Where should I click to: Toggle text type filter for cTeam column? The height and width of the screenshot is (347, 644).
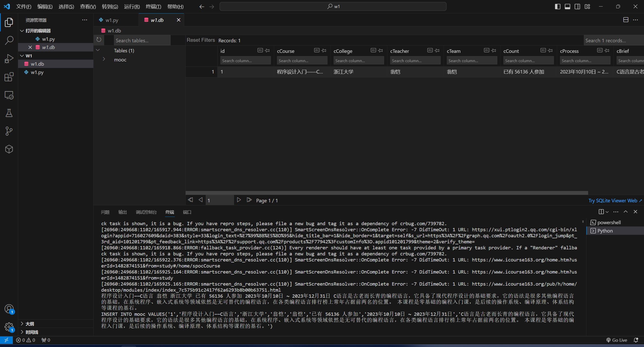pos(487,50)
